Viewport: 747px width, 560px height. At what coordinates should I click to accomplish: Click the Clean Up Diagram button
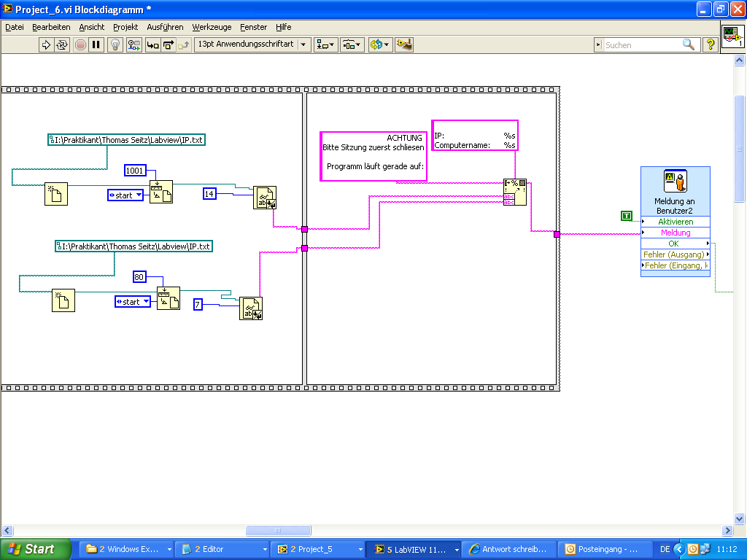coord(404,44)
